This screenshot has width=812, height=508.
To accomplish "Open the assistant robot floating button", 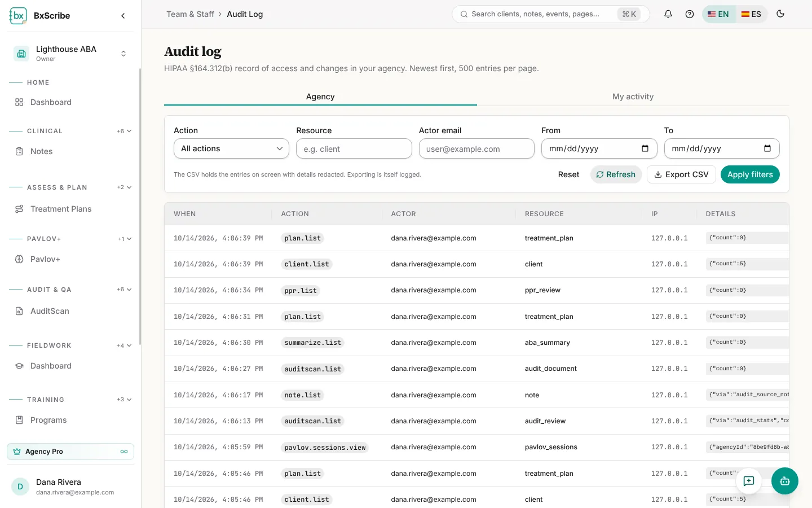I will 785,481.
